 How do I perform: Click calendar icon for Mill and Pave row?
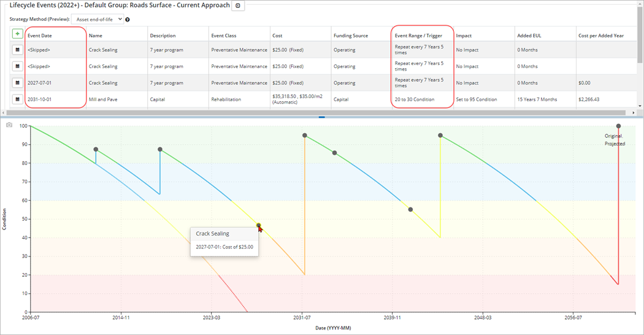[17, 99]
